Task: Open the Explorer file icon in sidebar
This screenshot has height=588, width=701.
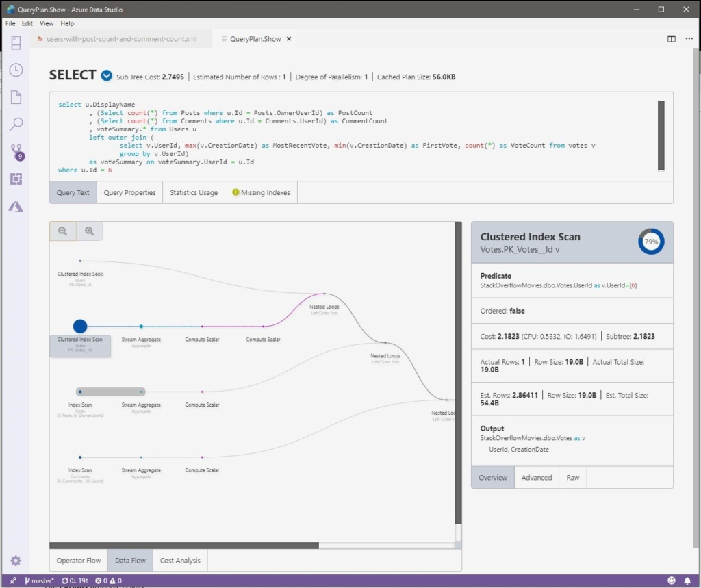Action: point(16,97)
